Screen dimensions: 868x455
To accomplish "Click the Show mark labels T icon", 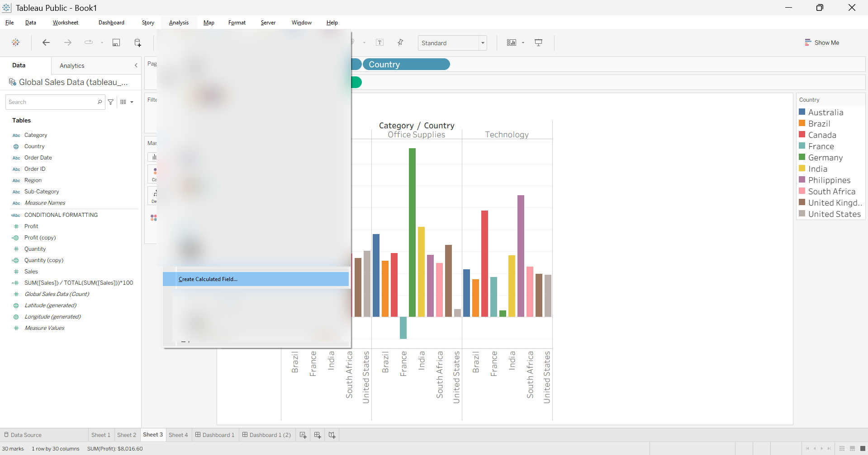I will (x=380, y=42).
